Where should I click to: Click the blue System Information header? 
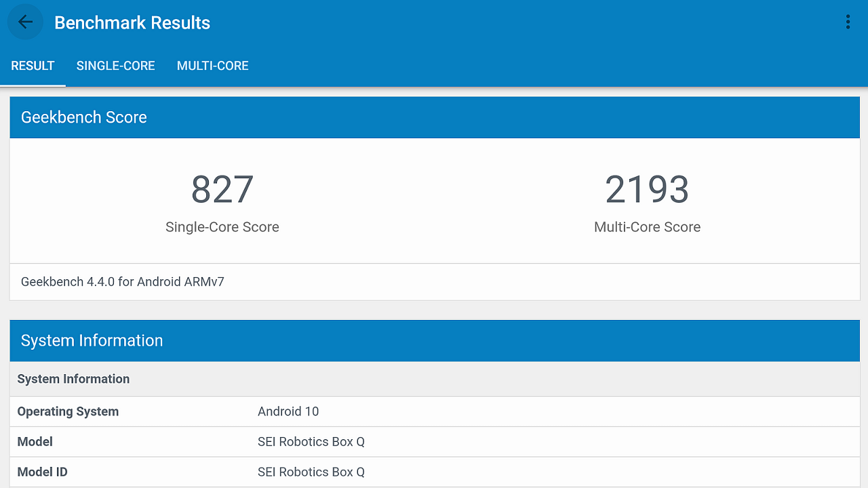(435, 341)
